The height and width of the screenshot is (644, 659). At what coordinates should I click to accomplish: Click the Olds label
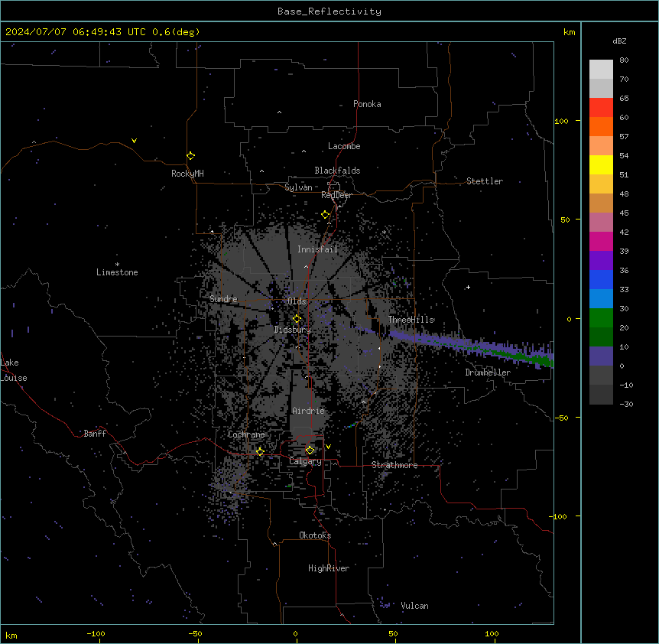(x=297, y=301)
